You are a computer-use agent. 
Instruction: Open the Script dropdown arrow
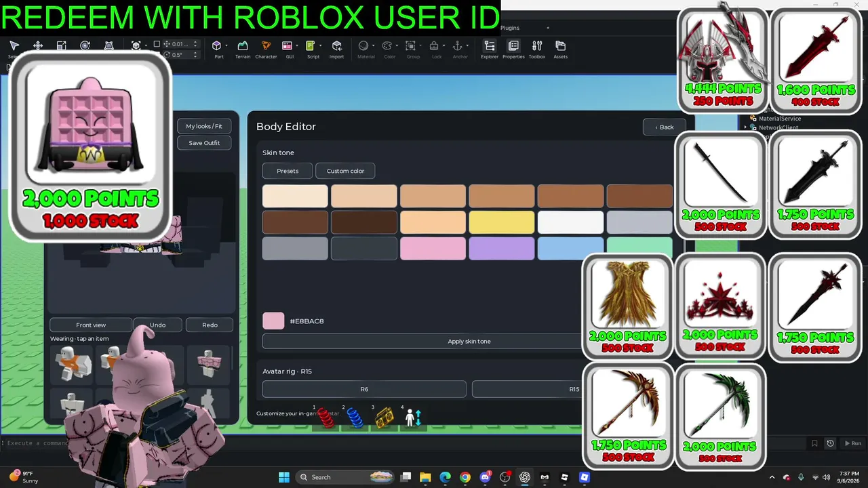click(x=321, y=46)
